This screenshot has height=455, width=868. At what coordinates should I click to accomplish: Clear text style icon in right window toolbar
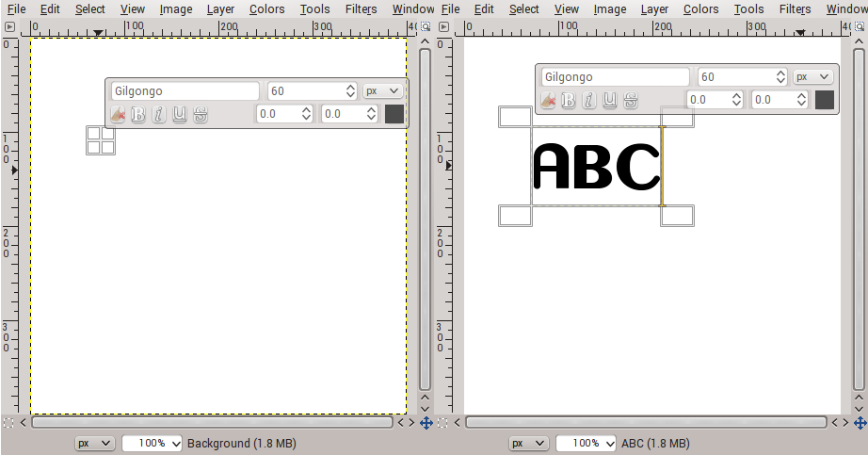click(548, 100)
